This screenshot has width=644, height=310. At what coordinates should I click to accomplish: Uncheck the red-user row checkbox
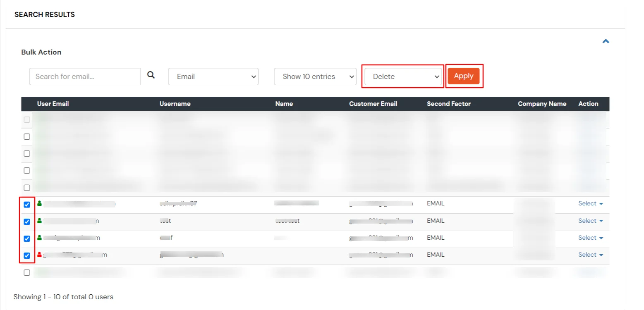coord(27,255)
